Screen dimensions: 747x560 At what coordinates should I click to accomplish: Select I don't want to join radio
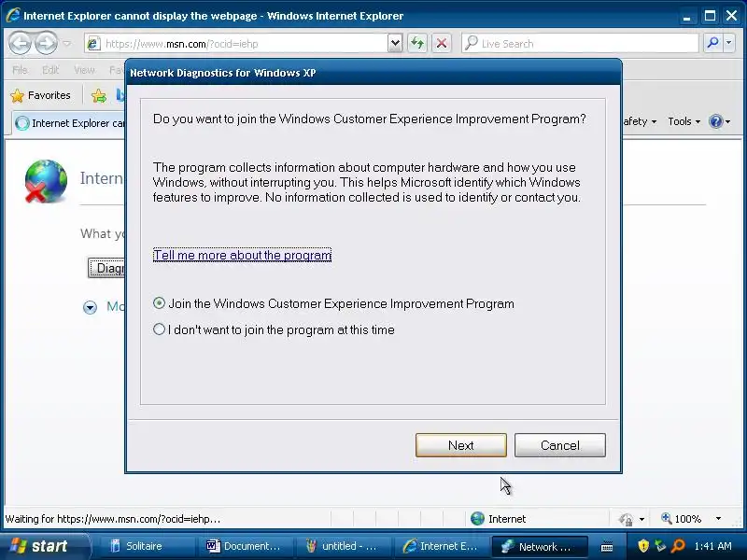tap(159, 329)
